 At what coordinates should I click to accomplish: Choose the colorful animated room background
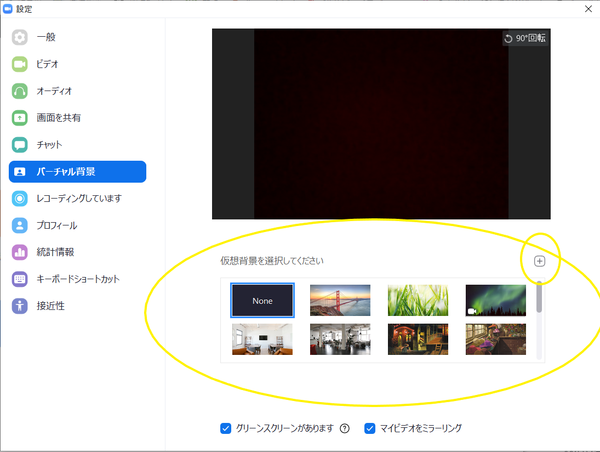coord(496,339)
